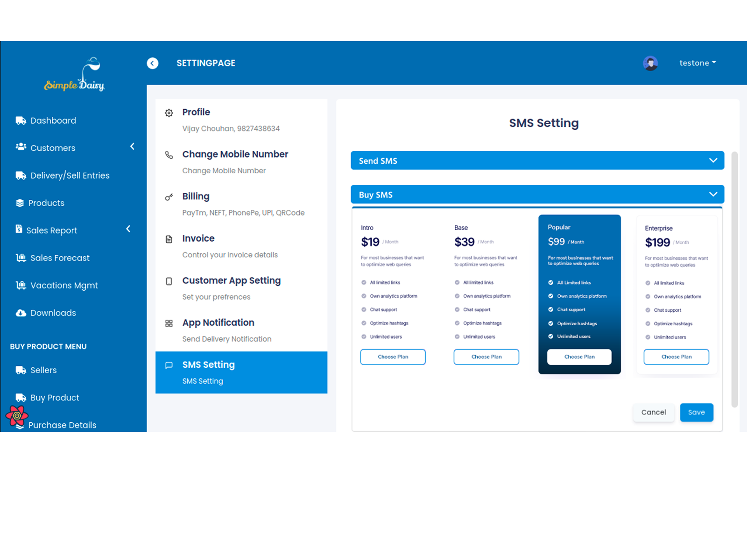This screenshot has height=560, width=747.
Task: Select the SMS Setting chat bubble icon
Action: coord(169,365)
